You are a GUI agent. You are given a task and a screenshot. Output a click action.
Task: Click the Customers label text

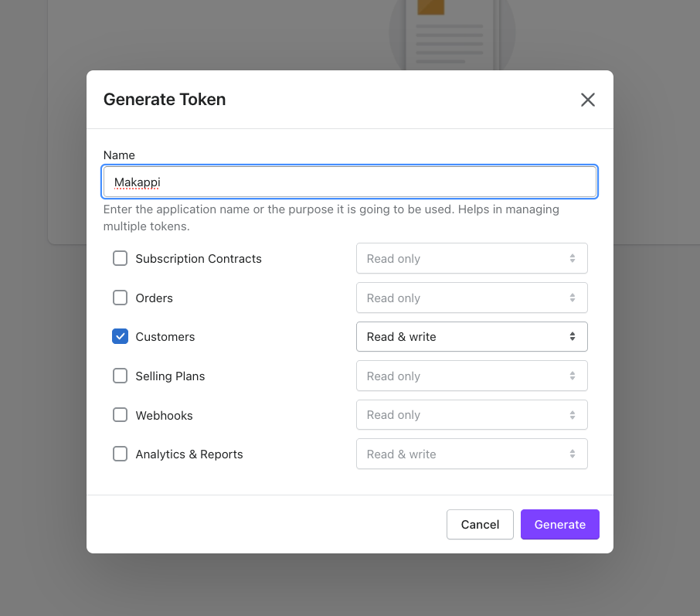(165, 337)
